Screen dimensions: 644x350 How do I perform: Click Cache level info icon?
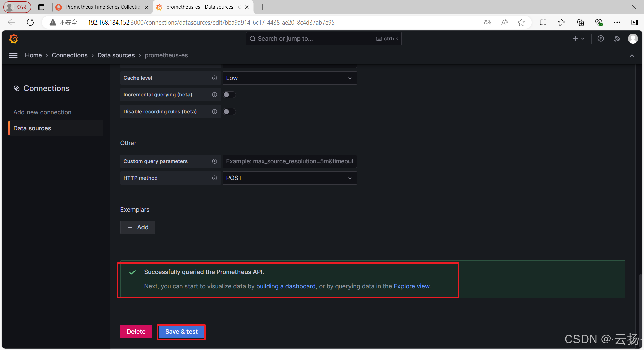coord(215,78)
